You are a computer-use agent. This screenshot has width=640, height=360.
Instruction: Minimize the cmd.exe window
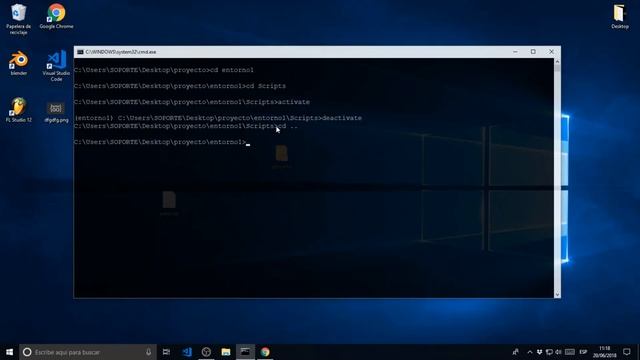click(x=515, y=52)
